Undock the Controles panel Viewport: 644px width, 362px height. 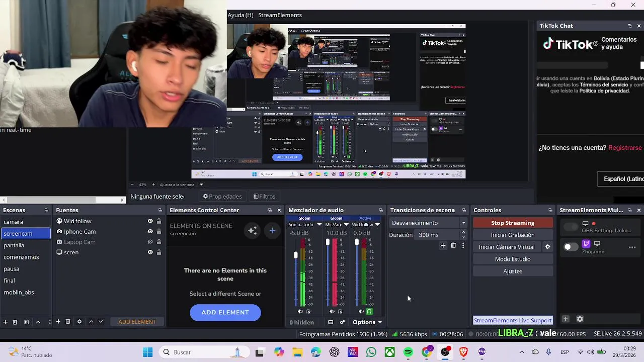coord(550,210)
